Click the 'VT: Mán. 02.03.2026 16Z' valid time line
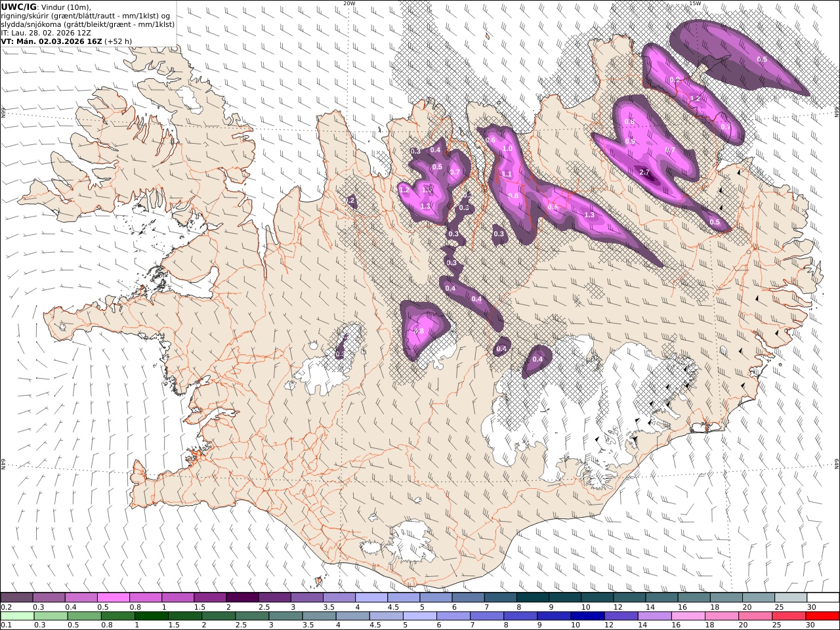This screenshot has height=630, width=840. click(x=51, y=41)
